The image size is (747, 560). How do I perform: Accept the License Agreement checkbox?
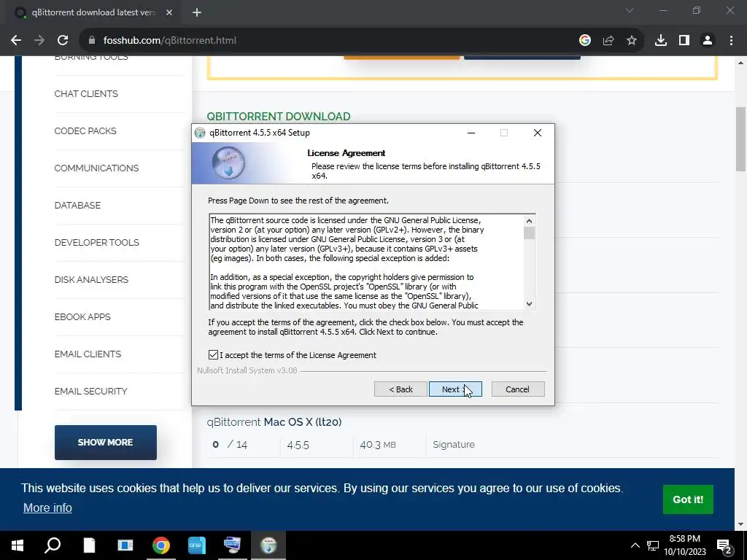tap(213, 355)
